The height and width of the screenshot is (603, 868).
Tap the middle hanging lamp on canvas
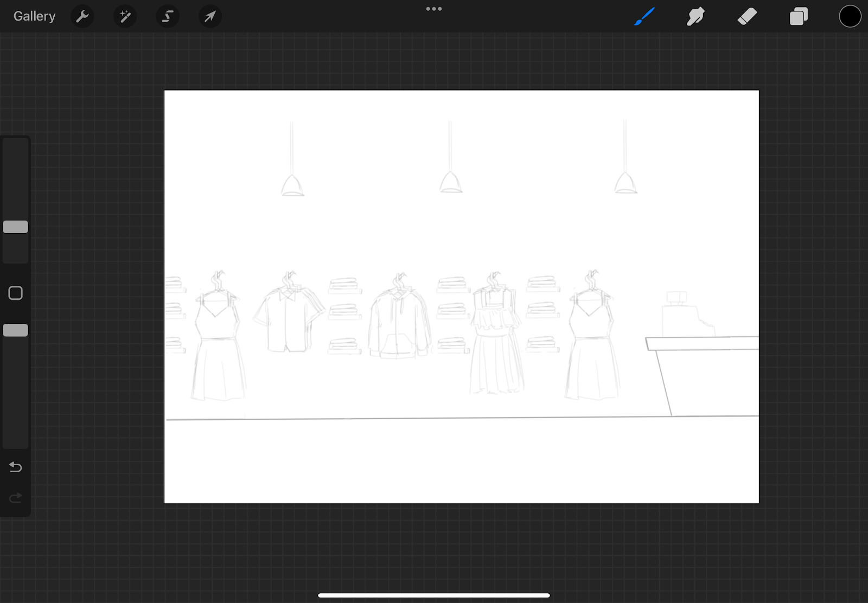451,182
